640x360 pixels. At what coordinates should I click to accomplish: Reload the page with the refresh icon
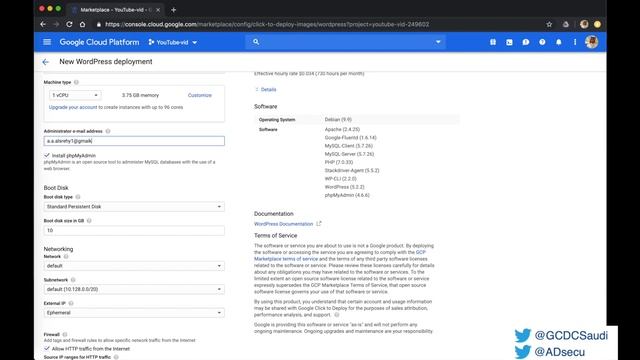point(69,24)
